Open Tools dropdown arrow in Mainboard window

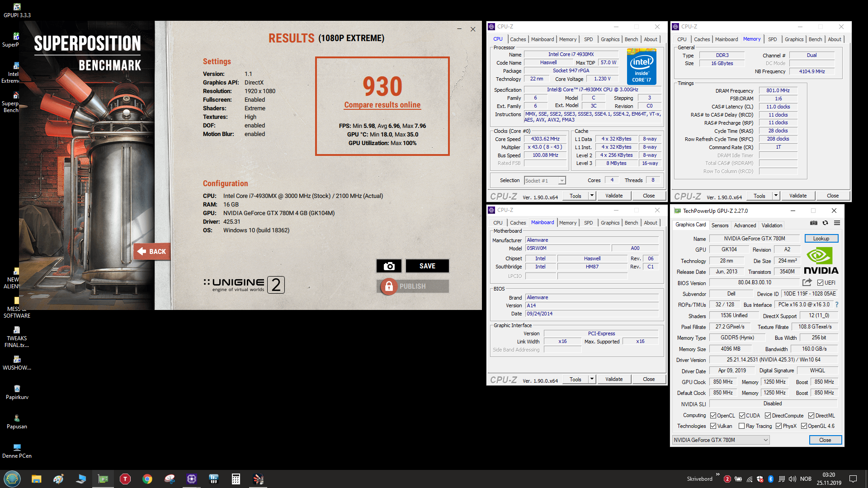tap(592, 379)
